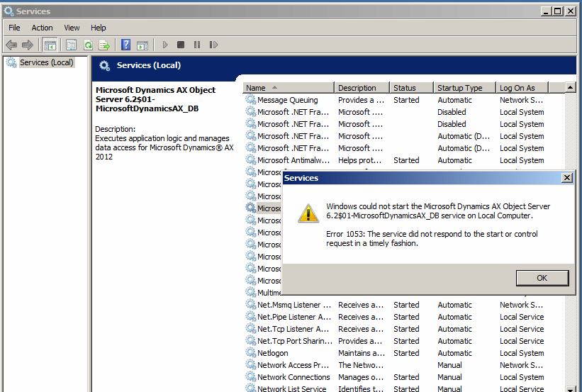Open the Help toolbar icon

click(x=125, y=45)
